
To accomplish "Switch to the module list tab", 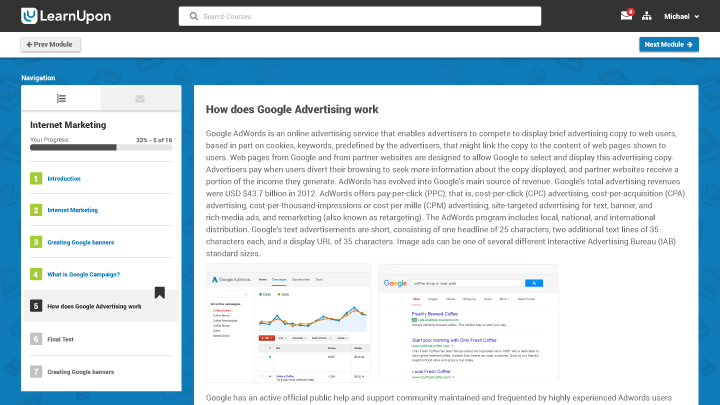I will (x=61, y=98).
